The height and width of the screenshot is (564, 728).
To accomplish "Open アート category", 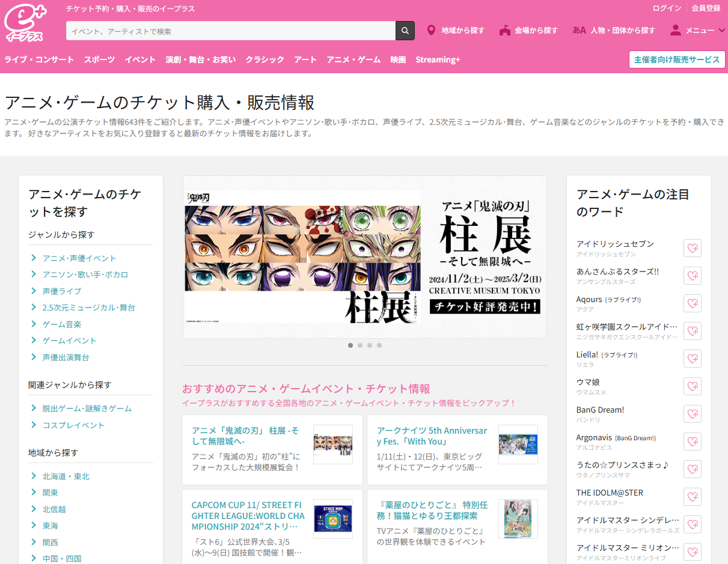I will pos(305,59).
